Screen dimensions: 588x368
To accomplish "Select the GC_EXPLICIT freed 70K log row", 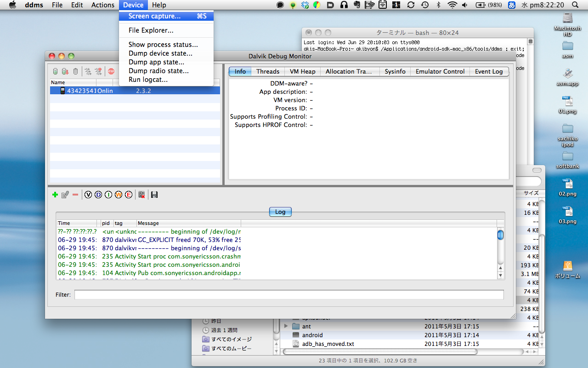I will 277,240.
